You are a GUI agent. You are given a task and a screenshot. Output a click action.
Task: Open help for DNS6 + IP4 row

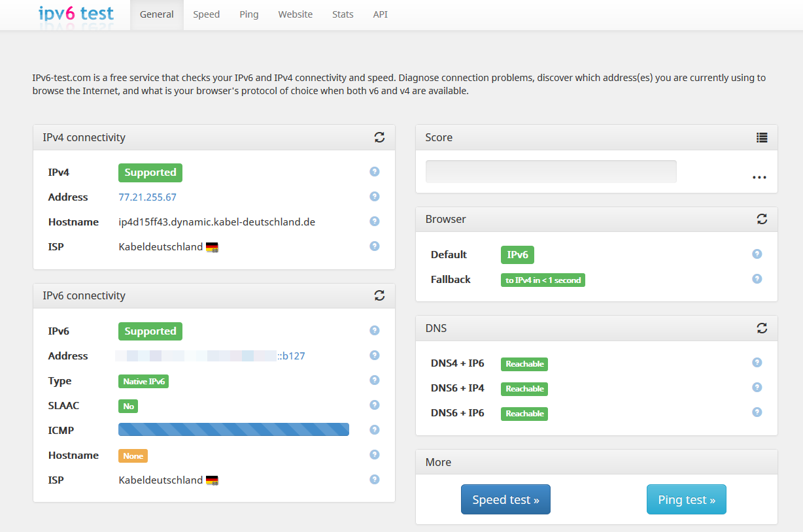tap(757, 388)
